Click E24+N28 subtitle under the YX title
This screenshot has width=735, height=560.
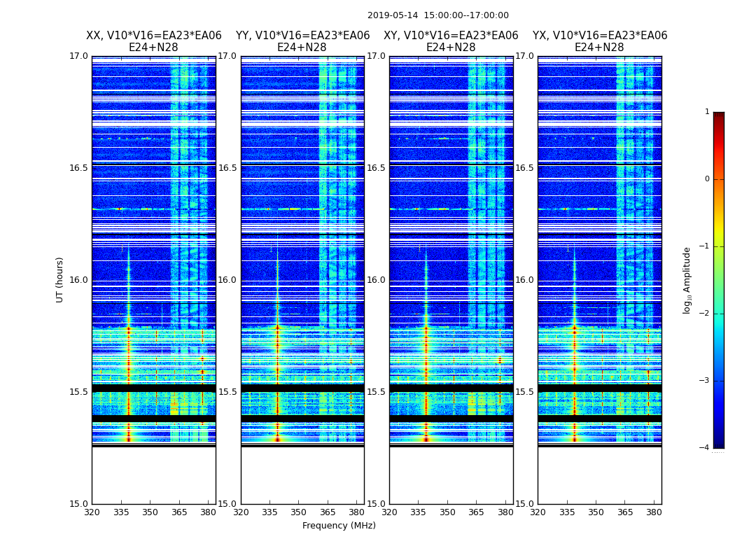point(599,48)
